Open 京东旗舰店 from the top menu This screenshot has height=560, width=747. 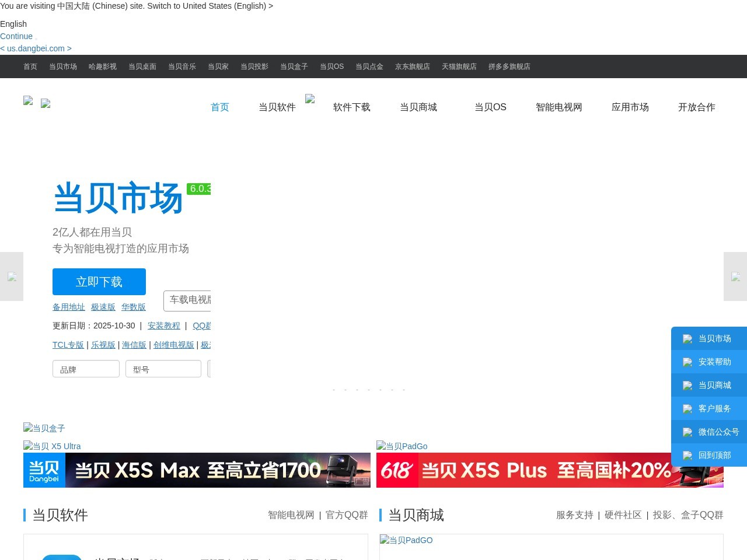click(x=412, y=66)
